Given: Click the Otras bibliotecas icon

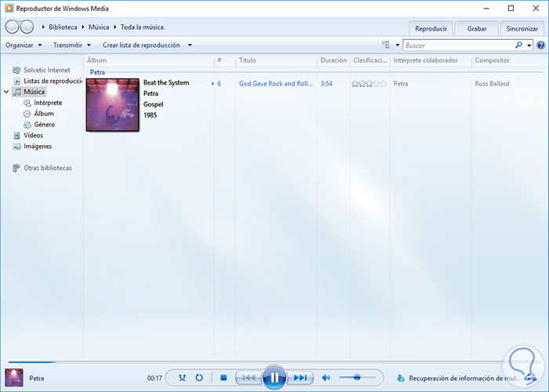Looking at the screenshot, I should pyautogui.click(x=16, y=168).
